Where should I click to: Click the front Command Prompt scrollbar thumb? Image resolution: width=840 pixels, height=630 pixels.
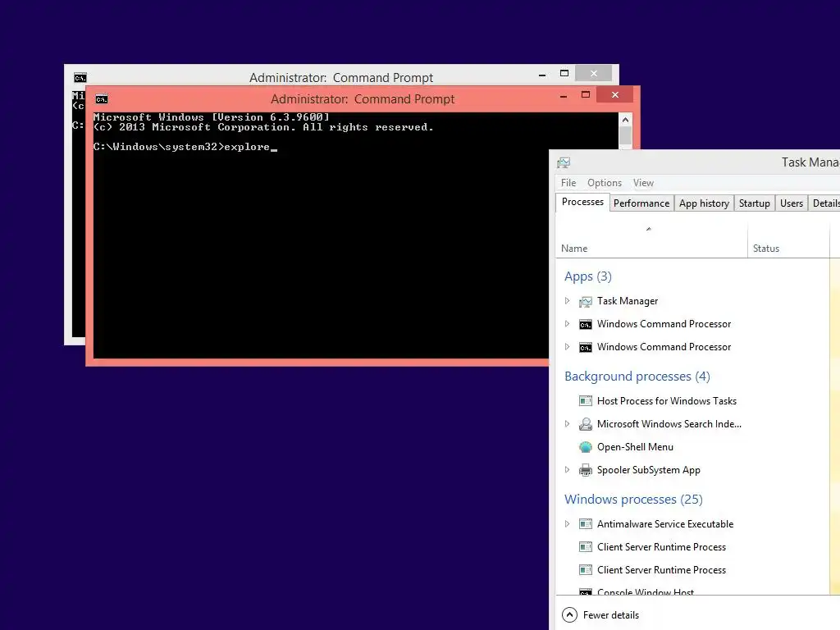coord(625,135)
